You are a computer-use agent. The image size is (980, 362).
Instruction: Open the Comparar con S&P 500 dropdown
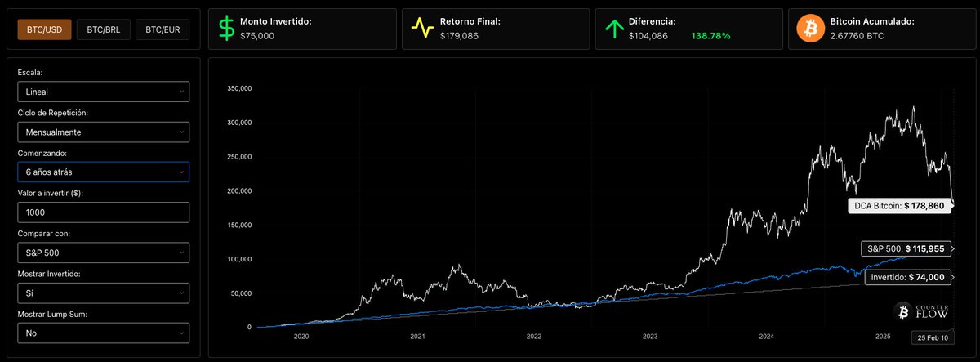(103, 253)
